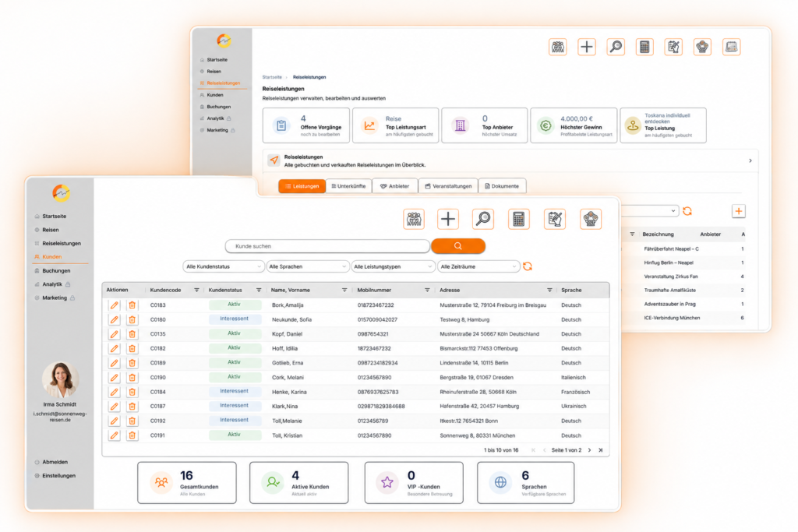Click magnifier search icon in front toolbar
This screenshot has height=532, width=798.
point(483,219)
